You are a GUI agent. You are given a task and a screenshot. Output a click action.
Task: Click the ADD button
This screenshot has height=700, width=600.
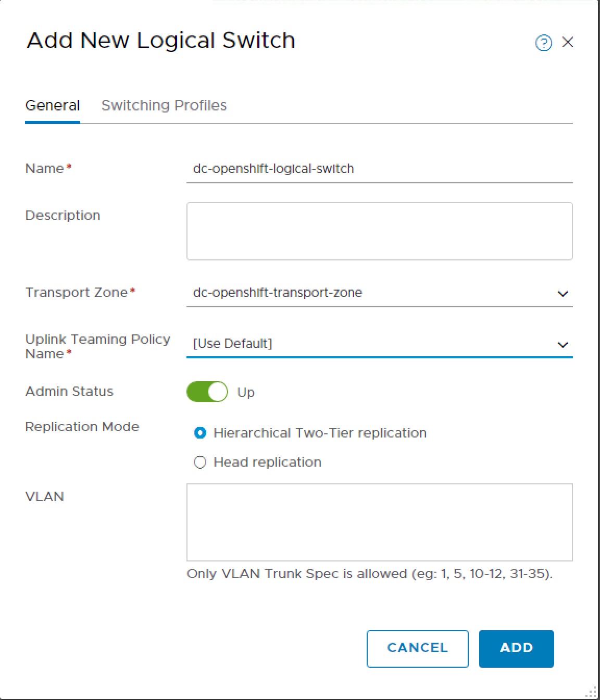(516, 648)
